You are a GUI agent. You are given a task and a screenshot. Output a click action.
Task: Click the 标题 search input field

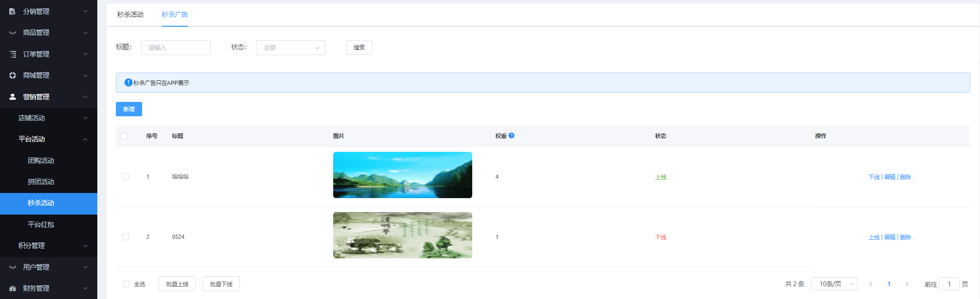[x=176, y=47]
